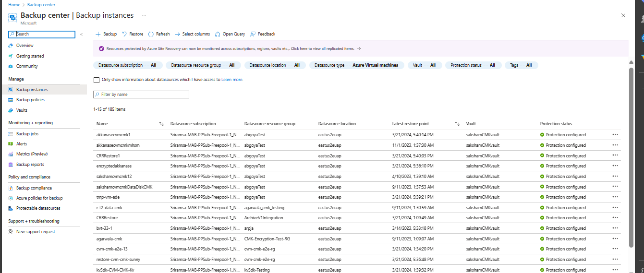Click the New support request icon
This screenshot has height=273, width=644.
coord(11,232)
